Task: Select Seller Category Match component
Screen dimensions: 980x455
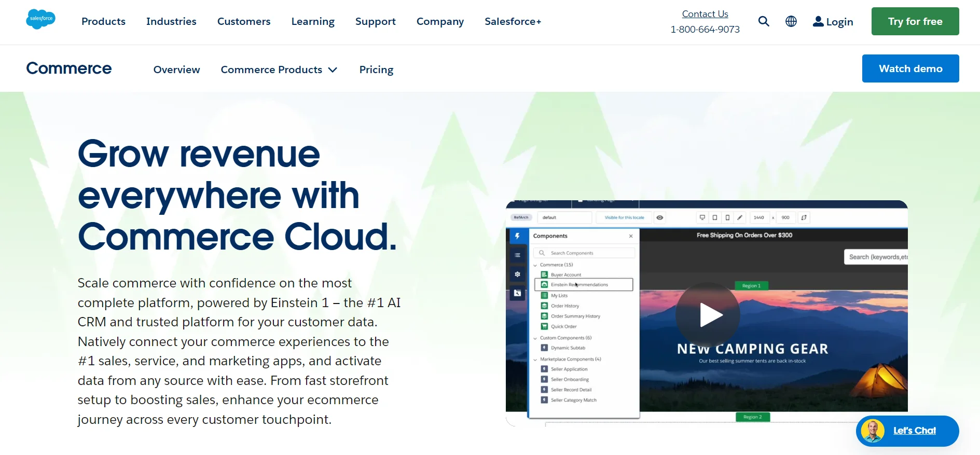Action: coord(573,401)
